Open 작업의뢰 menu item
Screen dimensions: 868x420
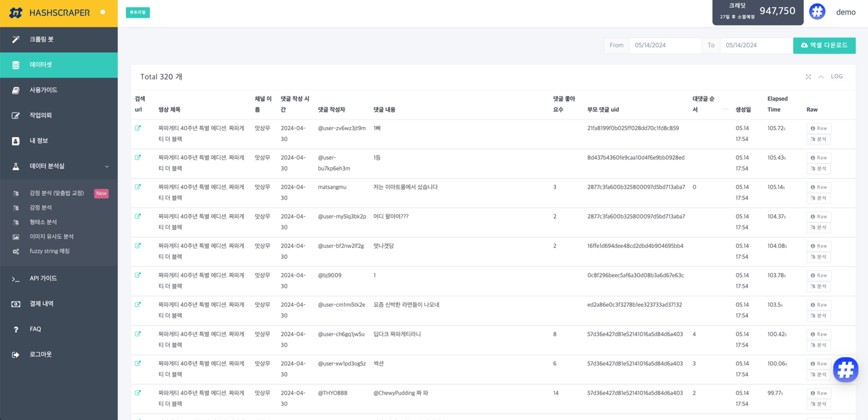[x=58, y=116]
